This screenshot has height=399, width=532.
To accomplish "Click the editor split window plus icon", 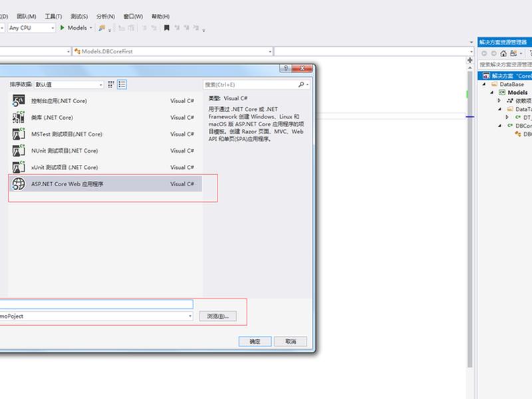I will pyautogui.click(x=470, y=60).
